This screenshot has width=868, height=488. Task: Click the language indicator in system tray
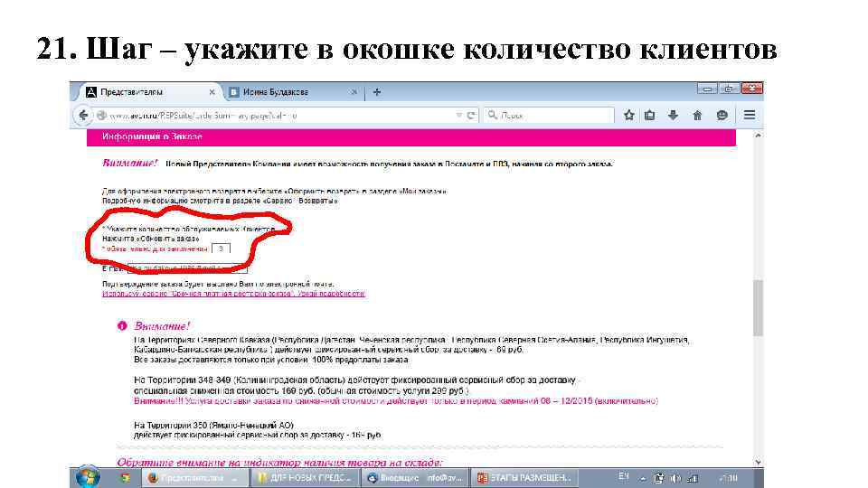tap(624, 476)
